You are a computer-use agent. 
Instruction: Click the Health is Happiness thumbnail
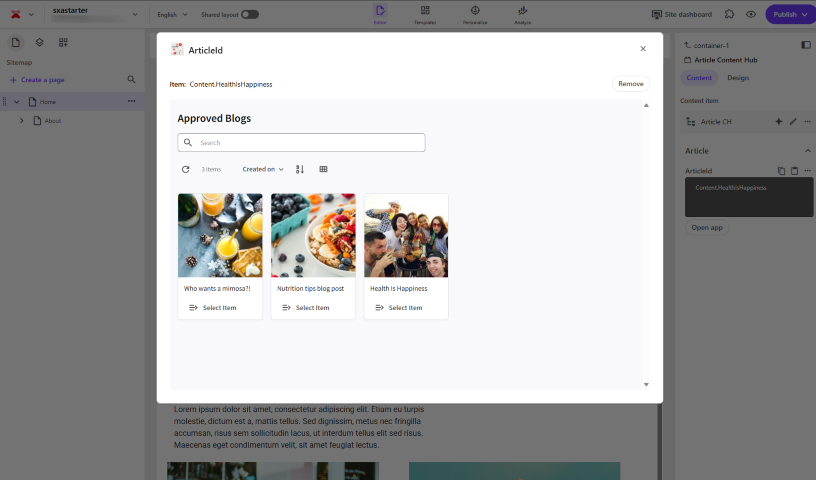pos(406,235)
